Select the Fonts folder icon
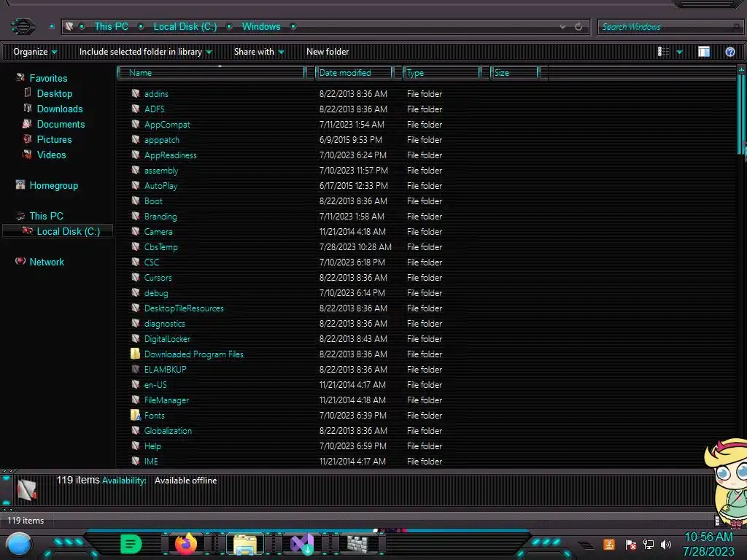Screen dimensions: 747x560 coord(135,415)
